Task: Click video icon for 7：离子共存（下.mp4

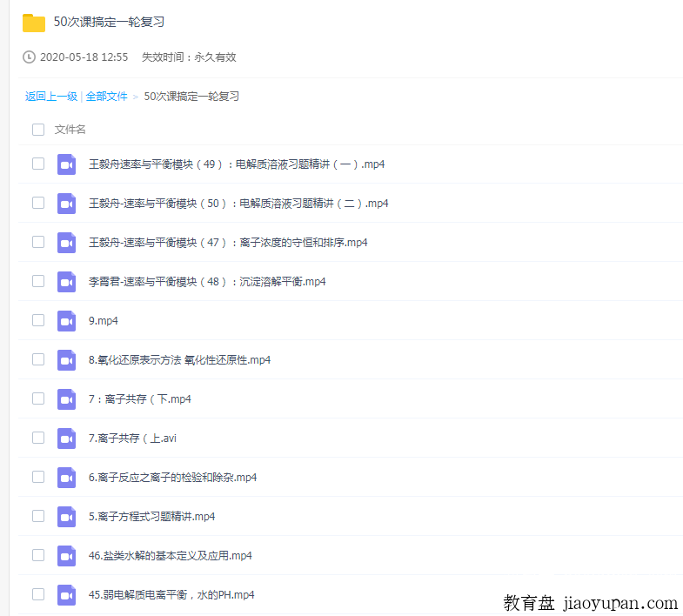Action: coord(66,399)
